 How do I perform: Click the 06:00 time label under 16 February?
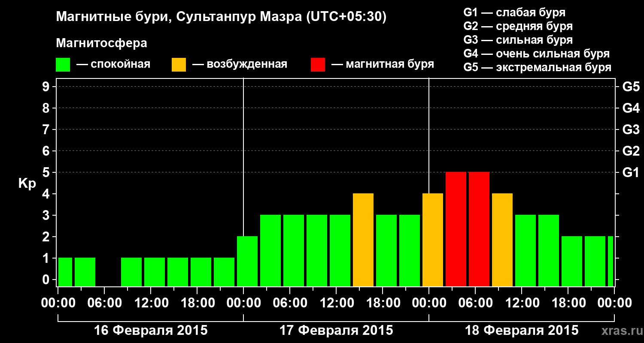(104, 303)
